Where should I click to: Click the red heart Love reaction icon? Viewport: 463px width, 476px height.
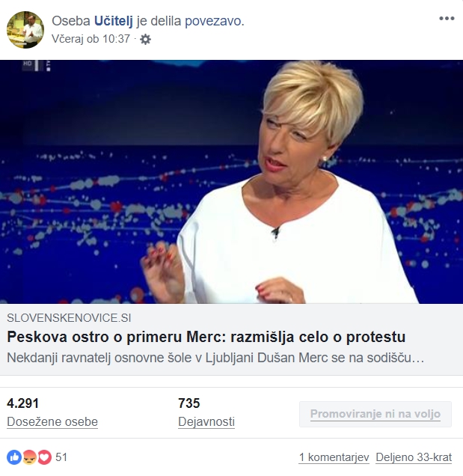(x=45, y=457)
